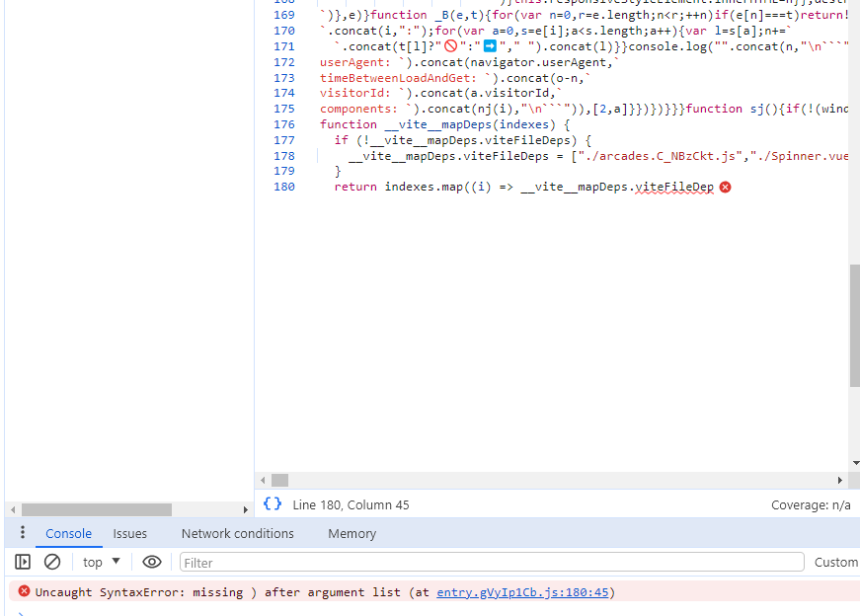Click the left navigator scroll-left arrow

coord(13,509)
